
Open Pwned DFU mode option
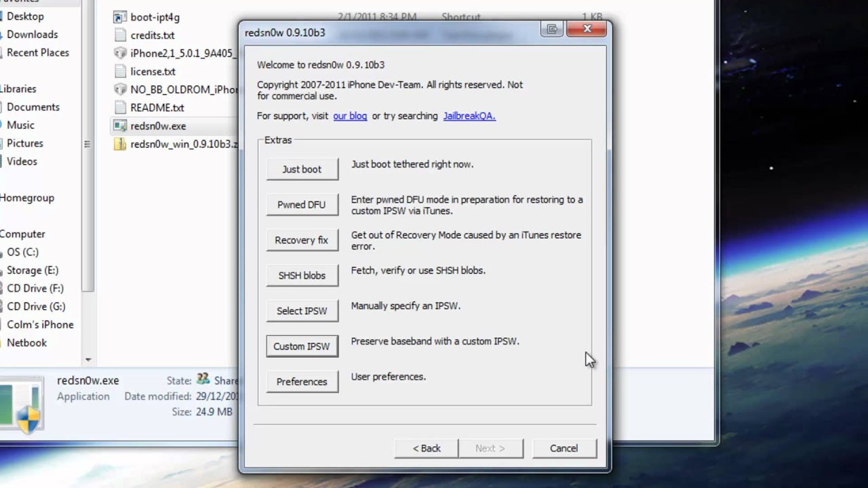pos(302,205)
